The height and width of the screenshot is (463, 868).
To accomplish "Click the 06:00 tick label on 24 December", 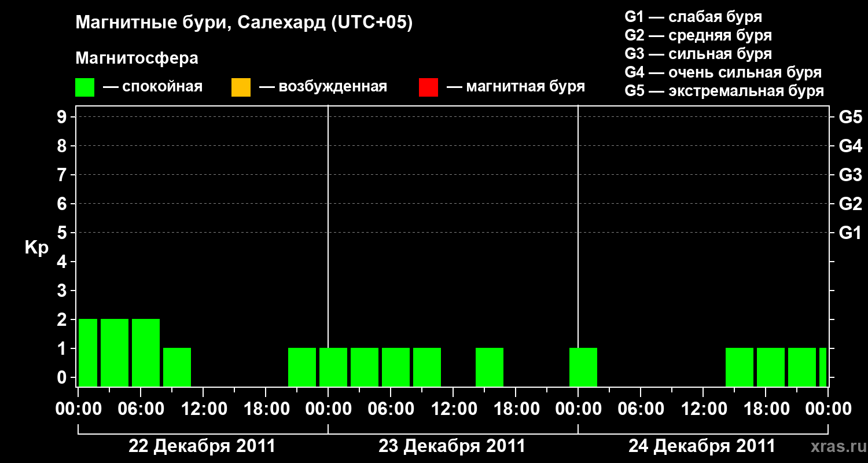I will coord(641,409).
